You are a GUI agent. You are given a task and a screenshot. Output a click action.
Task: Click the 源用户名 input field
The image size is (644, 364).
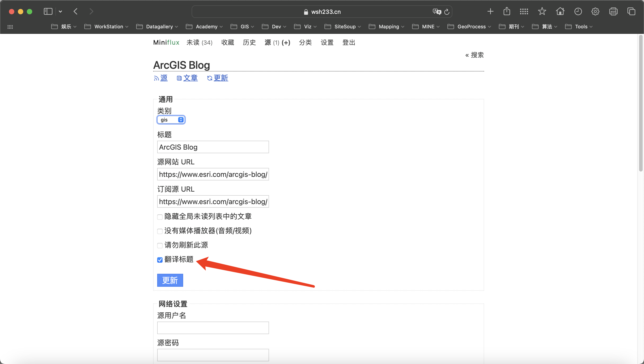coord(213,328)
